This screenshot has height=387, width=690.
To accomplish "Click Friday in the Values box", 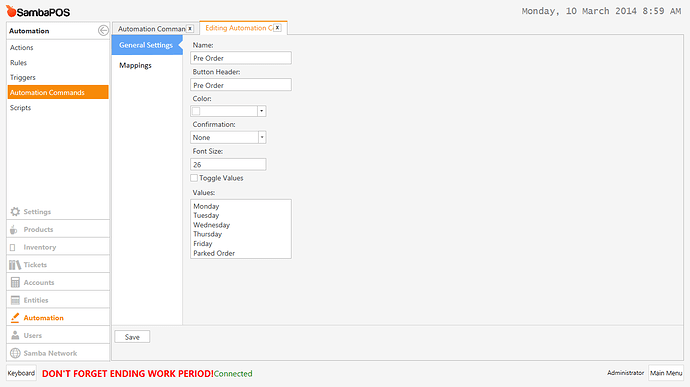I will [x=202, y=243].
